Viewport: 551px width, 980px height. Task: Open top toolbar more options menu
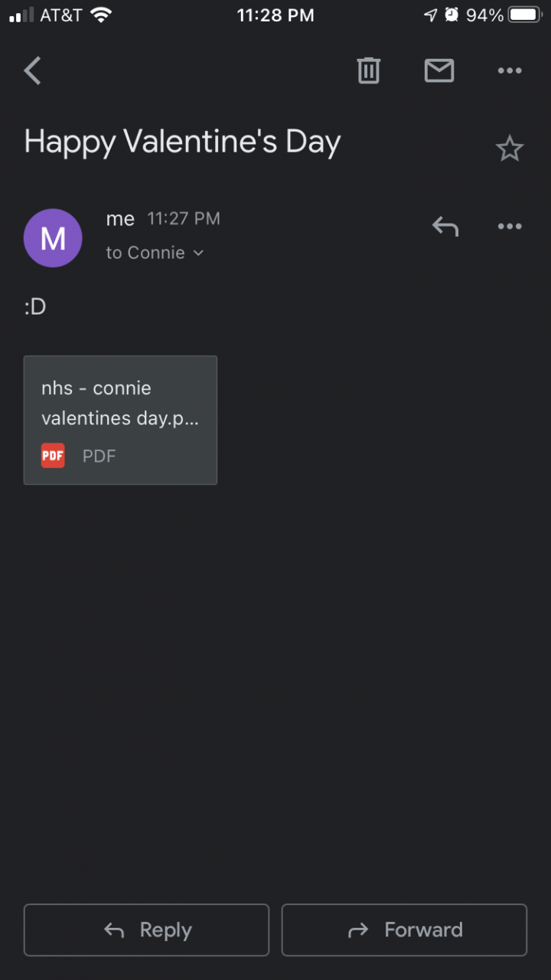(510, 71)
